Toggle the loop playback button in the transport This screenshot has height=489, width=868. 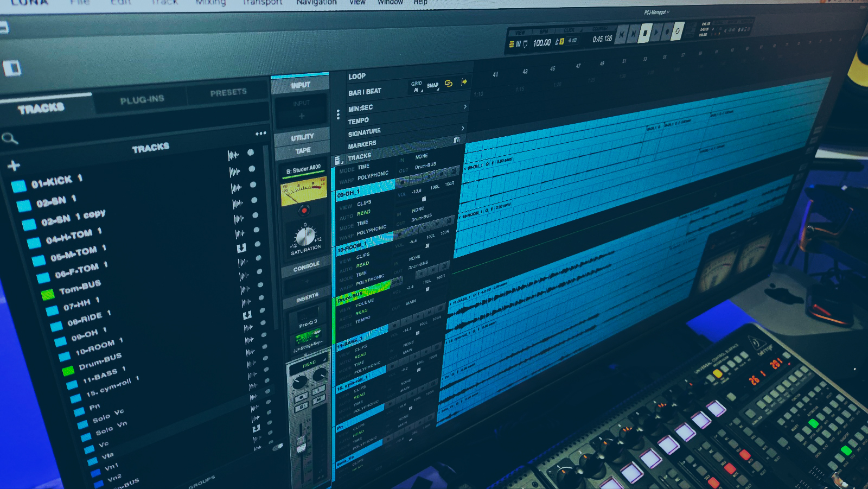point(678,31)
